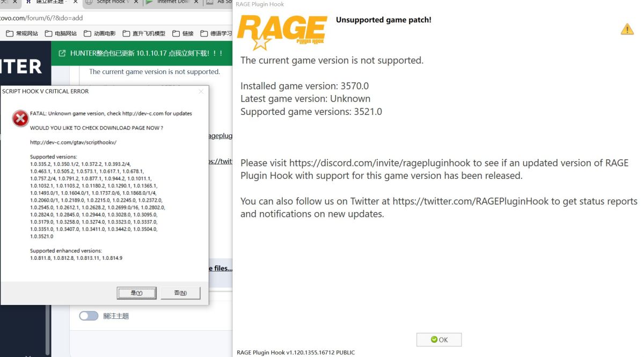Close the Script Hook V critical error dialog
The width and height of the screenshot is (644, 357).
coord(201,91)
